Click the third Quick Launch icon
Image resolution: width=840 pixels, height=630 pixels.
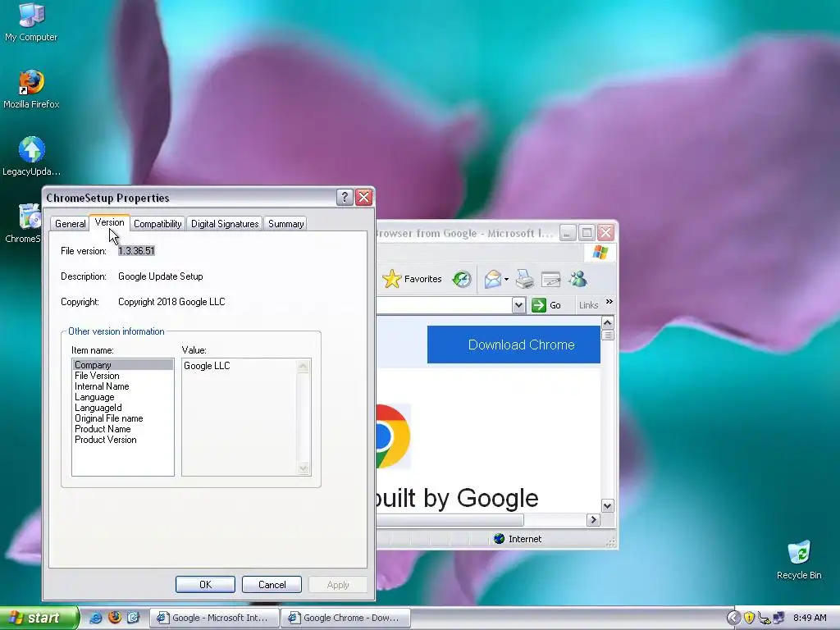133,618
